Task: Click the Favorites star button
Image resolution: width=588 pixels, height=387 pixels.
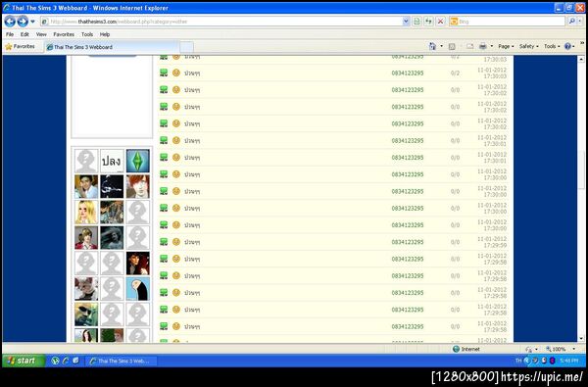Action: [x=21, y=46]
